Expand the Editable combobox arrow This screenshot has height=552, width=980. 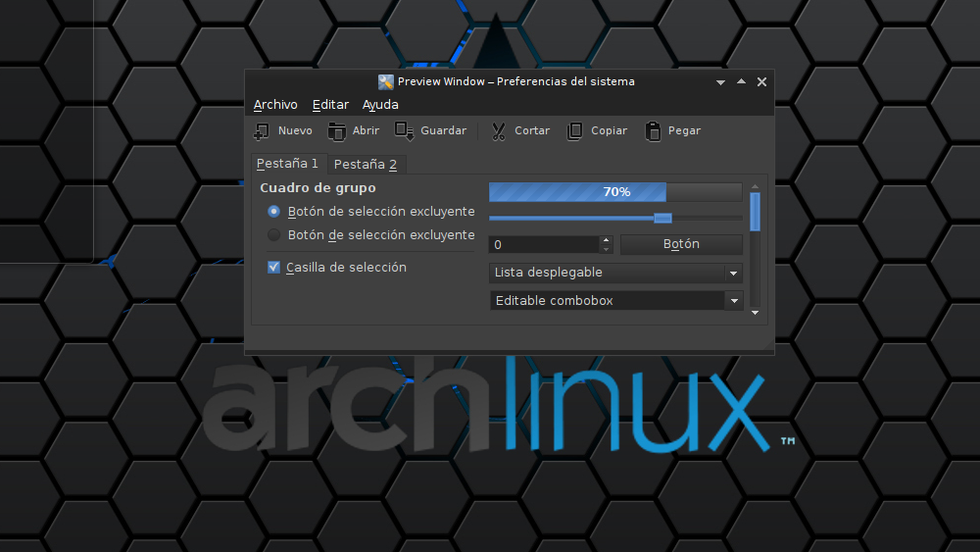pyautogui.click(x=734, y=301)
